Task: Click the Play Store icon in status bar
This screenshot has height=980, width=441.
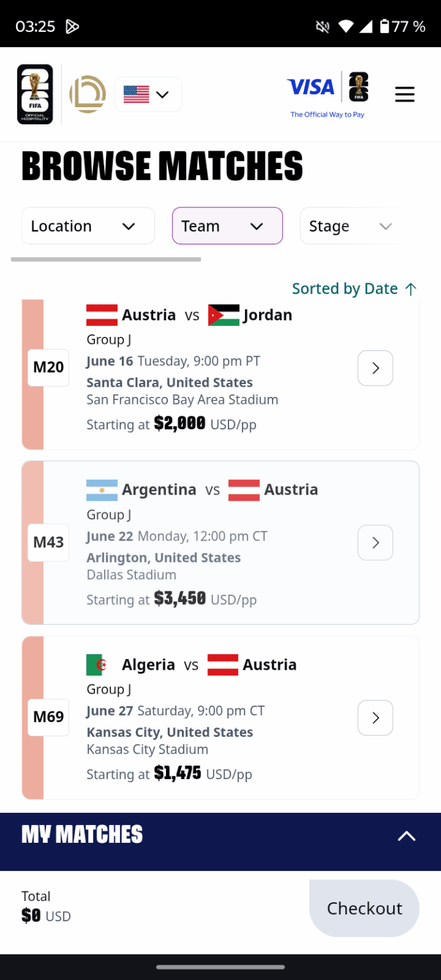Action: 72,26
